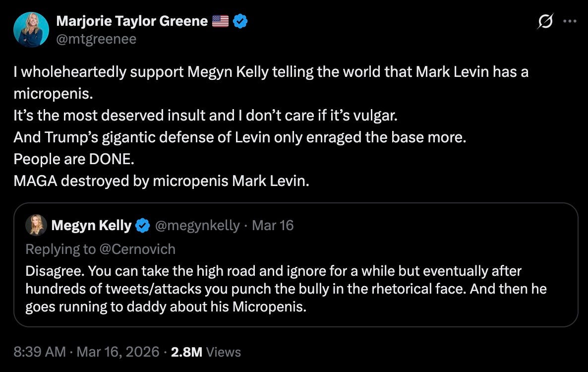Open the quoted post's Mar 16 date

(273, 226)
